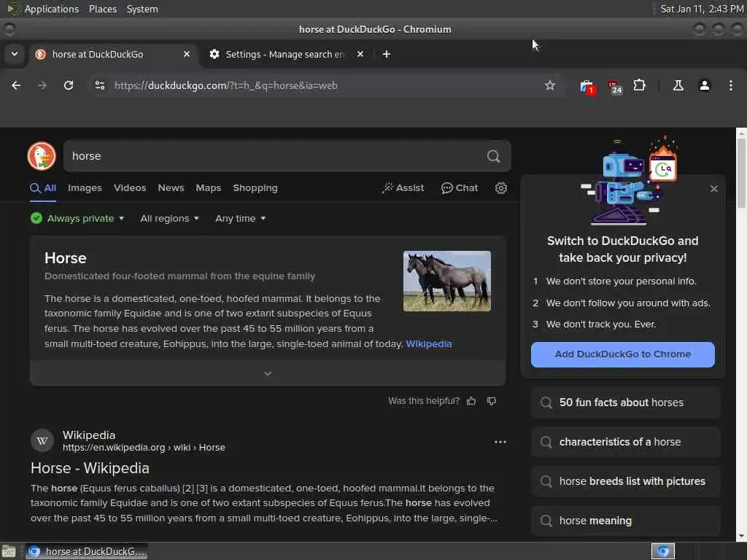Viewport: 747px width, 560px height.
Task: Open the Chat feature
Action: (x=460, y=188)
